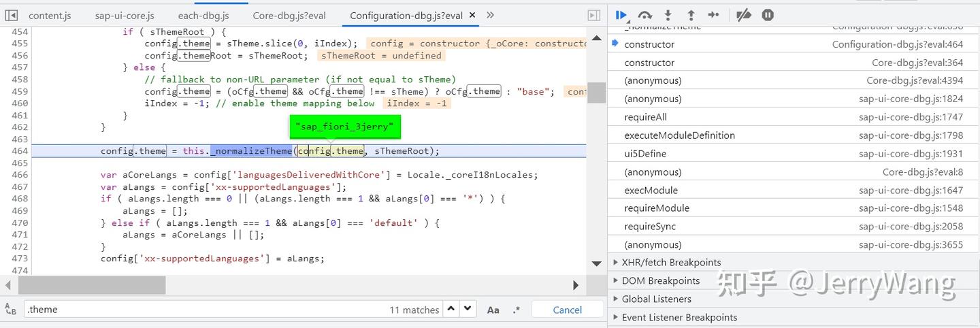Click the Step button with arrow and dot

click(x=713, y=14)
